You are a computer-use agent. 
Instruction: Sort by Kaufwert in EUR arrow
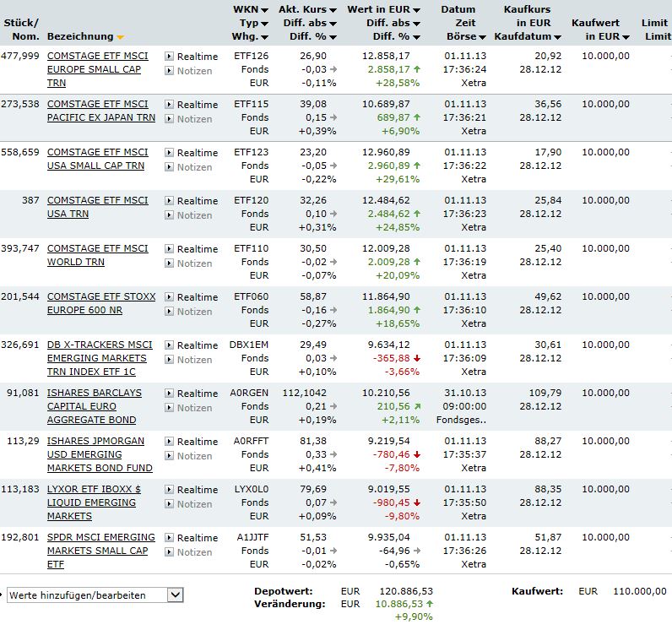[x=626, y=38]
